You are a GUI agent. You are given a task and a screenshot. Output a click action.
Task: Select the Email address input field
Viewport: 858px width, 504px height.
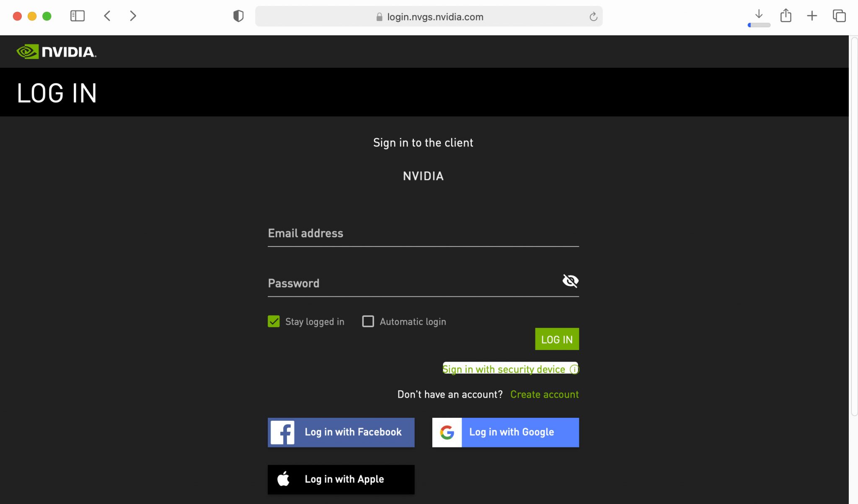[423, 233]
